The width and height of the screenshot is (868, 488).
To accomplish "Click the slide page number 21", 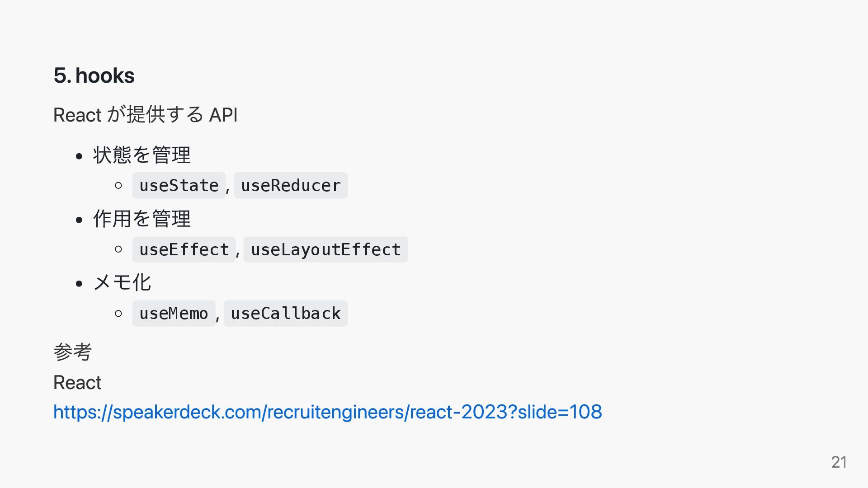I will coord(839,462).
